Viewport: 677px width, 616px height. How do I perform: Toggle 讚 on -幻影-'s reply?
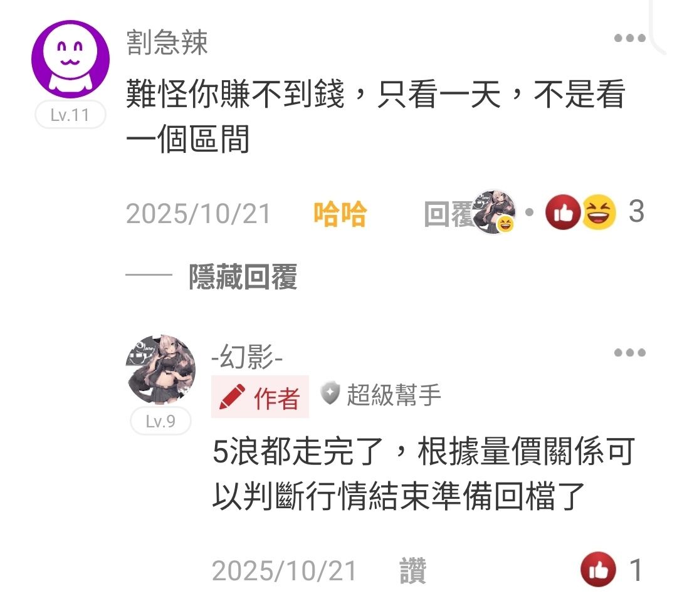[x=412, y=571]
